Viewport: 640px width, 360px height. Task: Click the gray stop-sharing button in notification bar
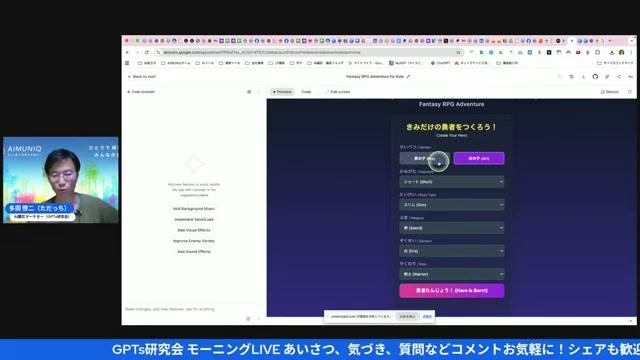click(407, 316)
